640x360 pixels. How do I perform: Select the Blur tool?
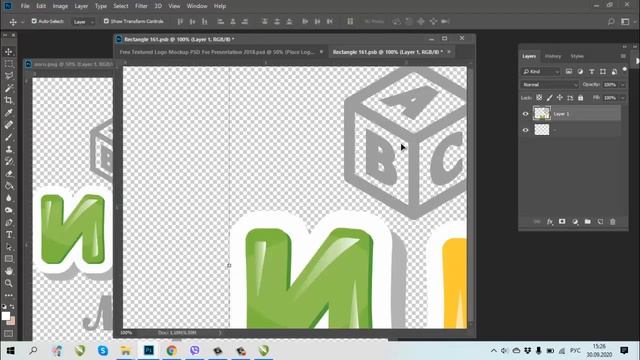point(9,198)
